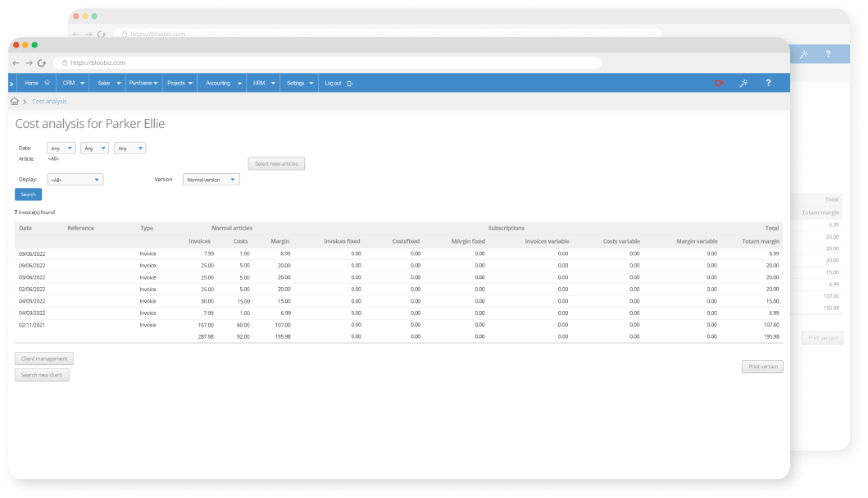Open the Display dropdown showing <All>
Screen dimensions: 868x498
[75, 180]
